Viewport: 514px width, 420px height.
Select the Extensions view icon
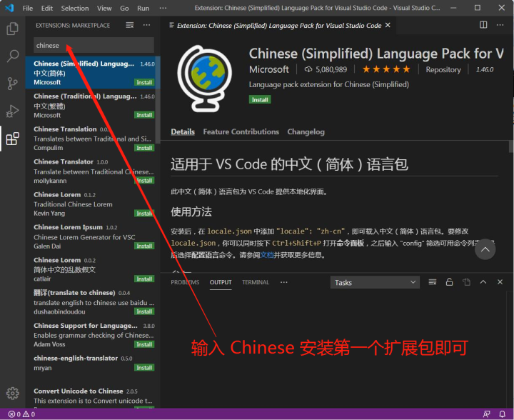(12, 139)
